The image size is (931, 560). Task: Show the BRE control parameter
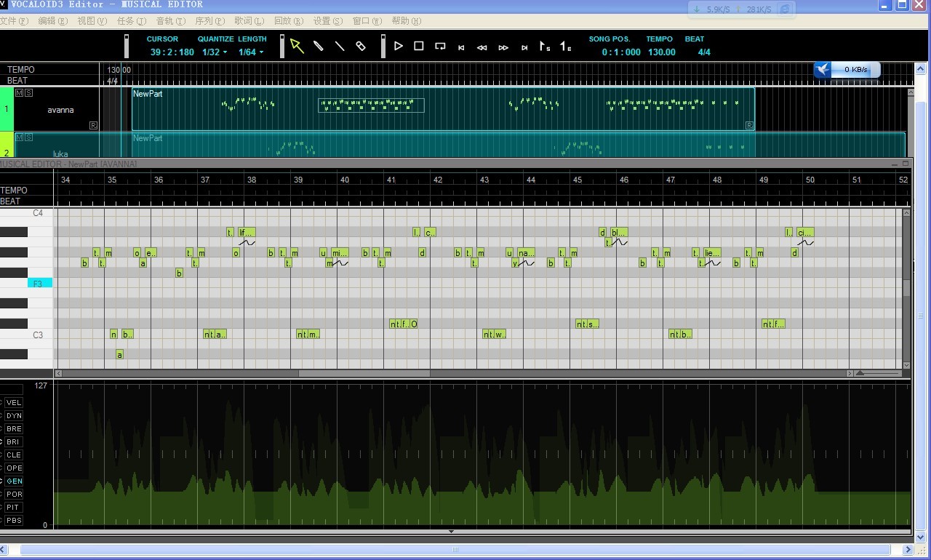[14, 428]
